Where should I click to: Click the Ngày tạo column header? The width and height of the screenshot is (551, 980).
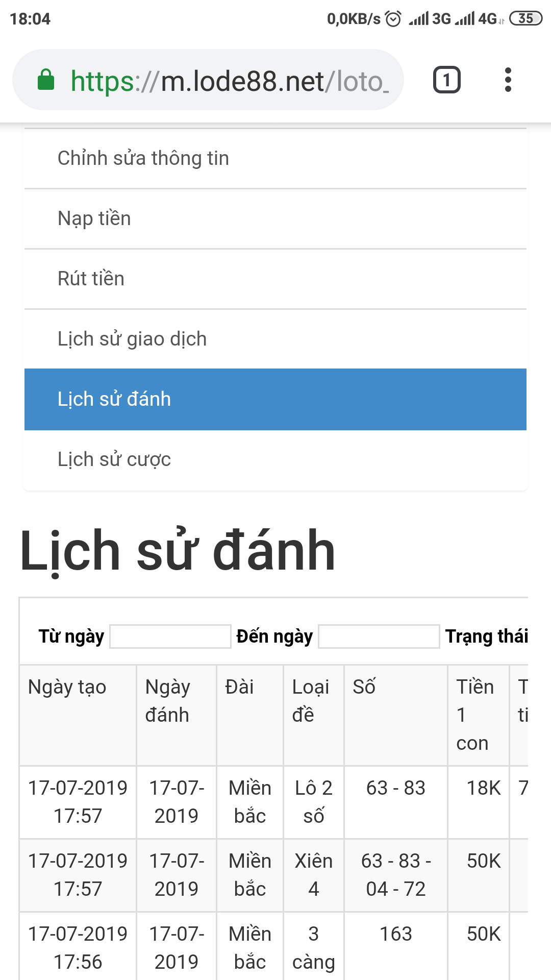[x=67, y=687]
